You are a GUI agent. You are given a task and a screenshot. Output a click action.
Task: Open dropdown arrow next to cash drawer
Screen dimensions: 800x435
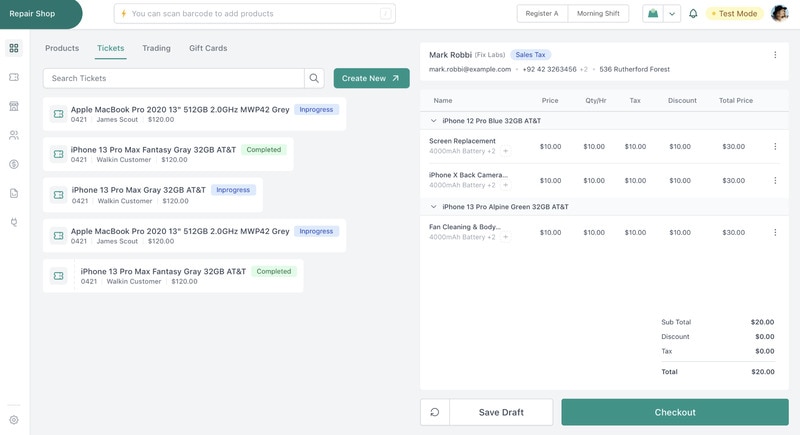pos(672,14)
